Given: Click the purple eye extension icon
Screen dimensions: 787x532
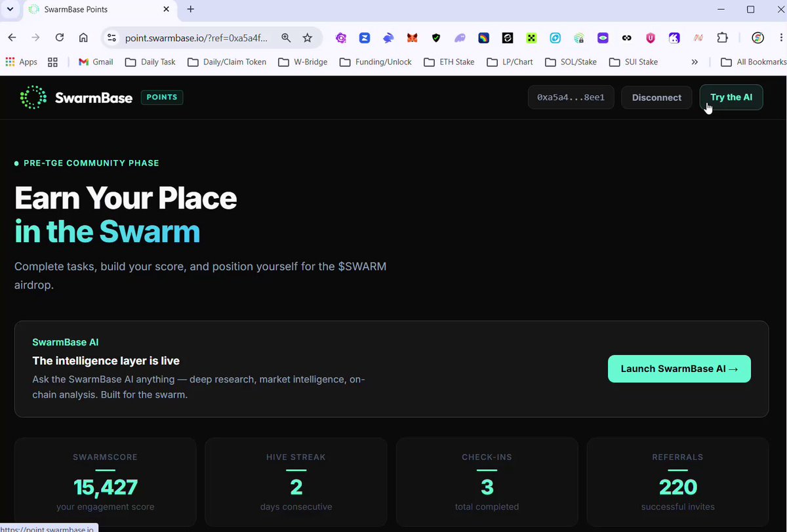Looking at the screenshot, I should point(603,38).
